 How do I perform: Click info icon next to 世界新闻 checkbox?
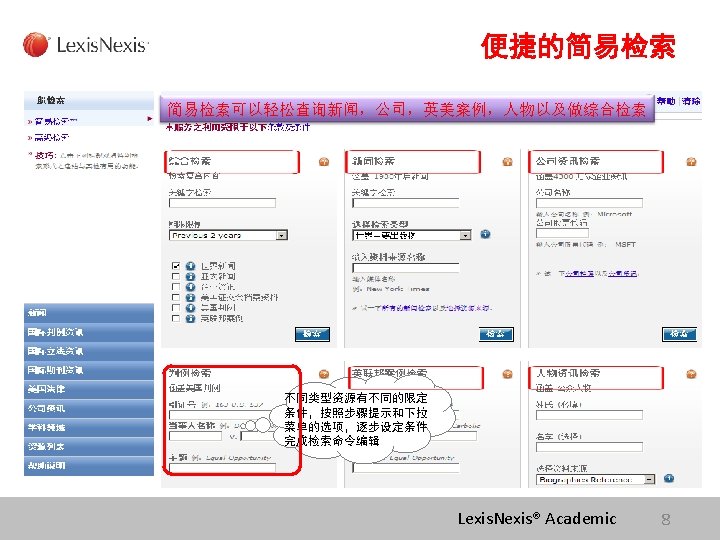(x=191, y=266)
